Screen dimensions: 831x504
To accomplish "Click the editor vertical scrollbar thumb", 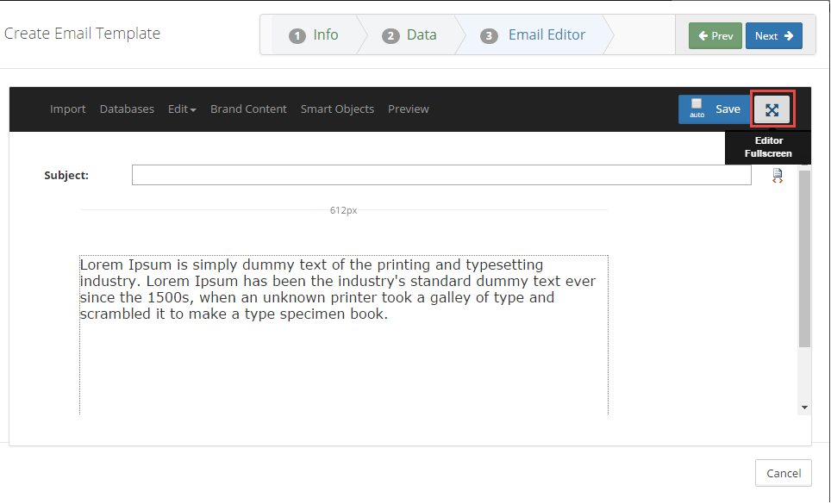I will [x=804, y=258].
